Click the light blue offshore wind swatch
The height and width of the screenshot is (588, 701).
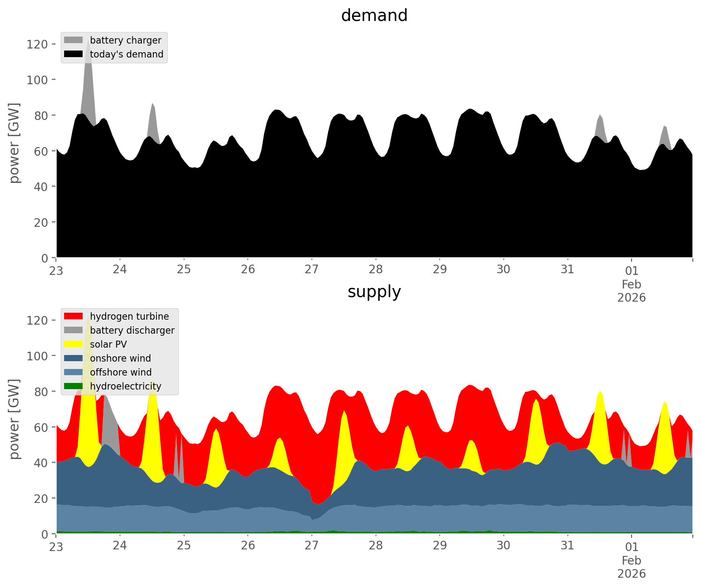point(74,372)
